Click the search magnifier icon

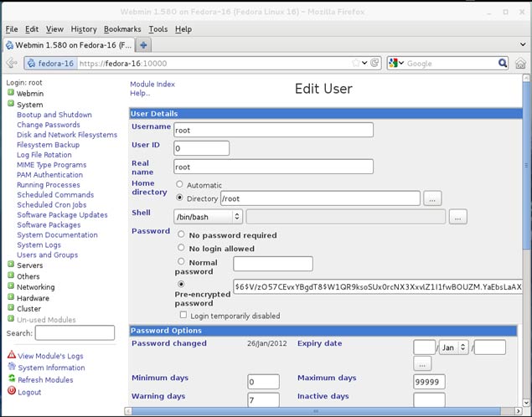(x=503, y=63)
